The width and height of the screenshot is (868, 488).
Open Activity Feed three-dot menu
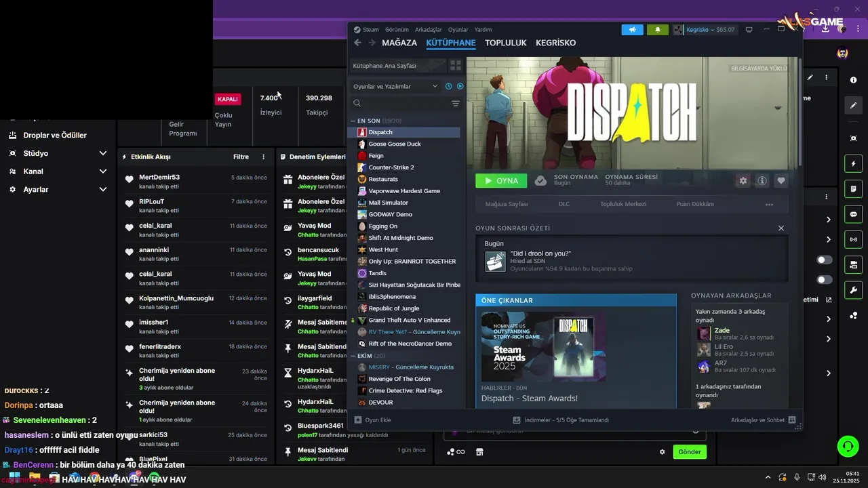(x=264, y=157)
